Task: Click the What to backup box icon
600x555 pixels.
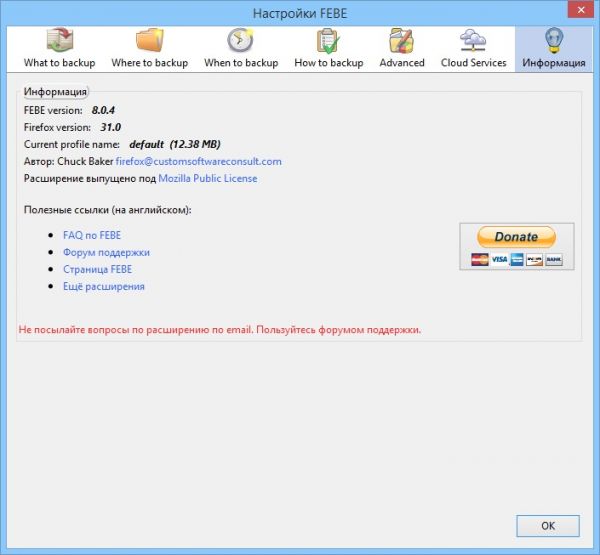Action: 60,40
